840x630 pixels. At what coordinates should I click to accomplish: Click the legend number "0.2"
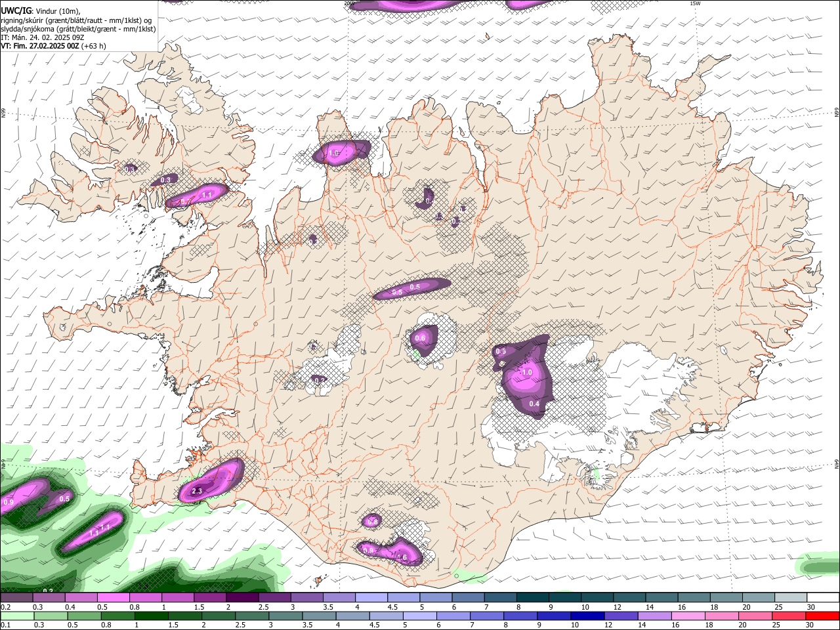pos(5,607)
